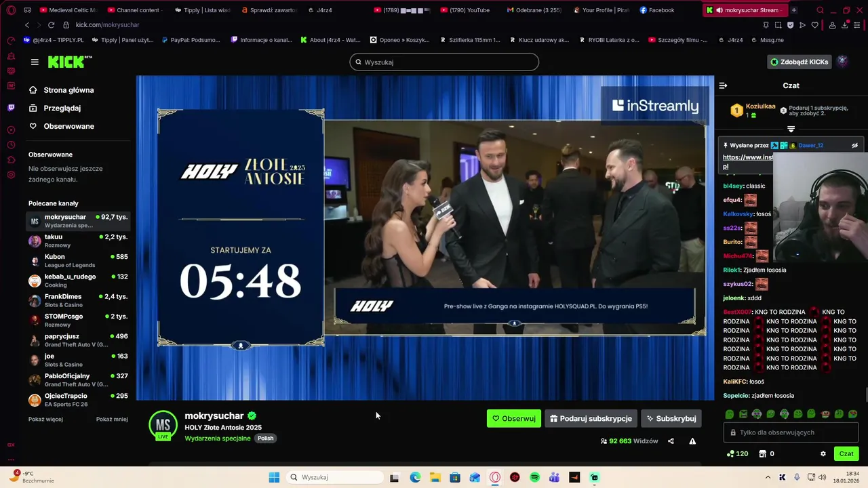Click the Dawer_12 username in pinned message

click(810, 145)
